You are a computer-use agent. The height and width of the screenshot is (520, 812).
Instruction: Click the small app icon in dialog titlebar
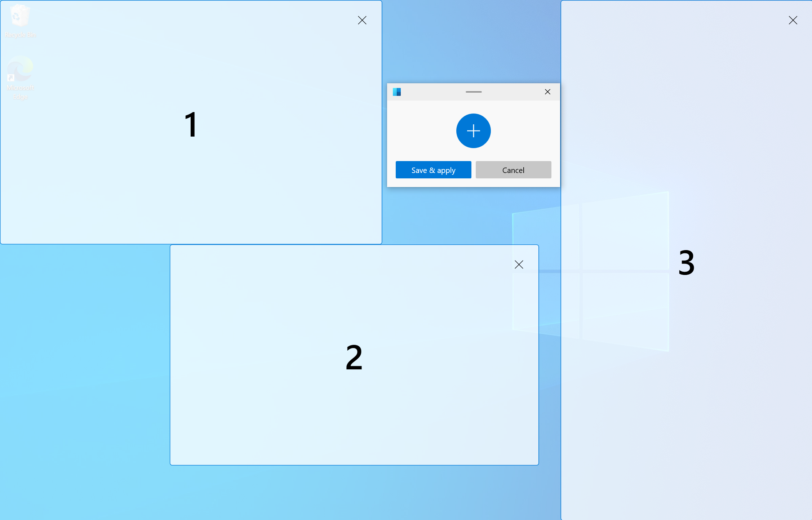pyautogui.click(x=396, y=92)
